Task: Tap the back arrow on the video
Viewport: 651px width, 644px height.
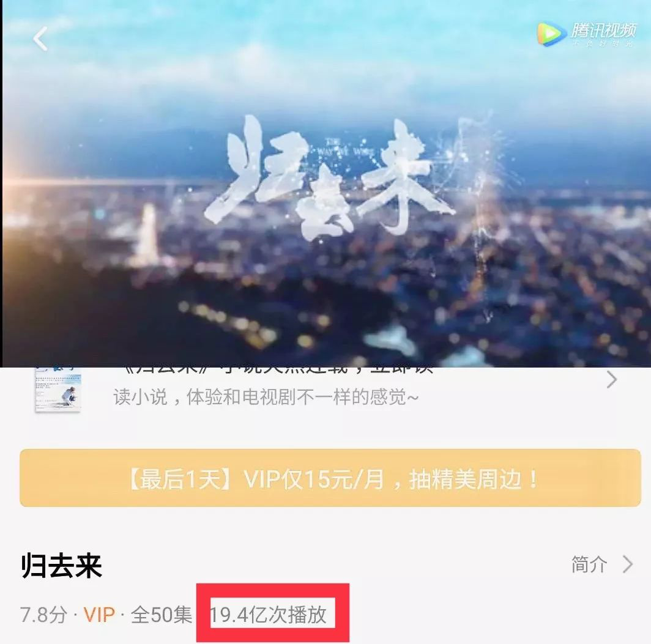Action: point(40,39)
